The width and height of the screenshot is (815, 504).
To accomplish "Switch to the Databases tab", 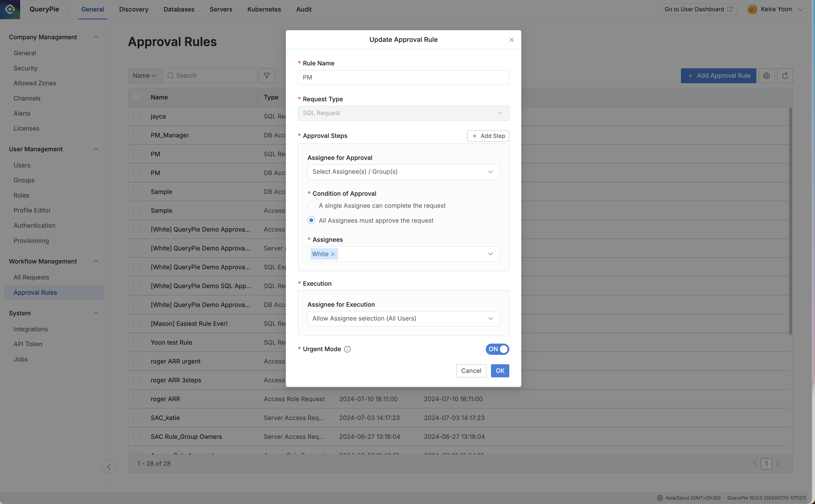I will click(x=179, y=9).
